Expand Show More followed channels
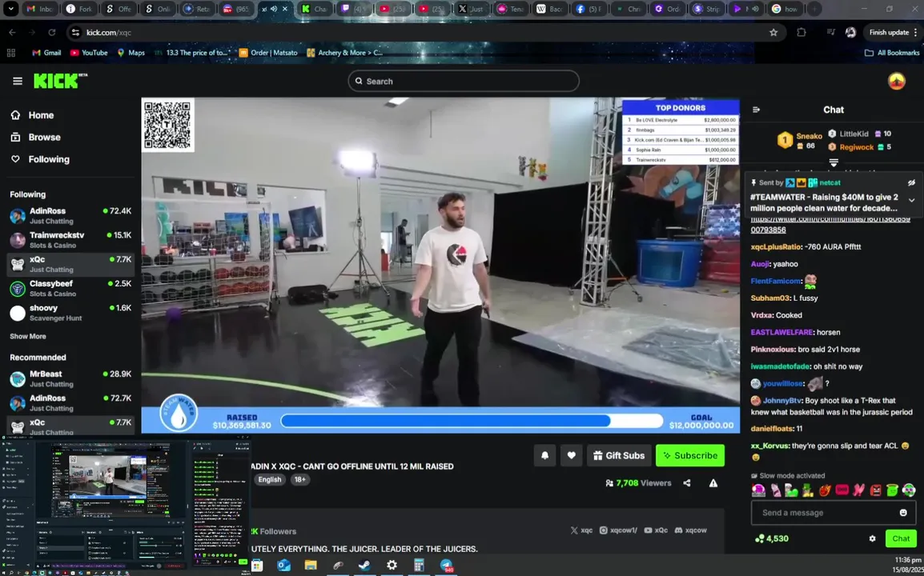Screen dimensions: 924x576 (28, 336)
